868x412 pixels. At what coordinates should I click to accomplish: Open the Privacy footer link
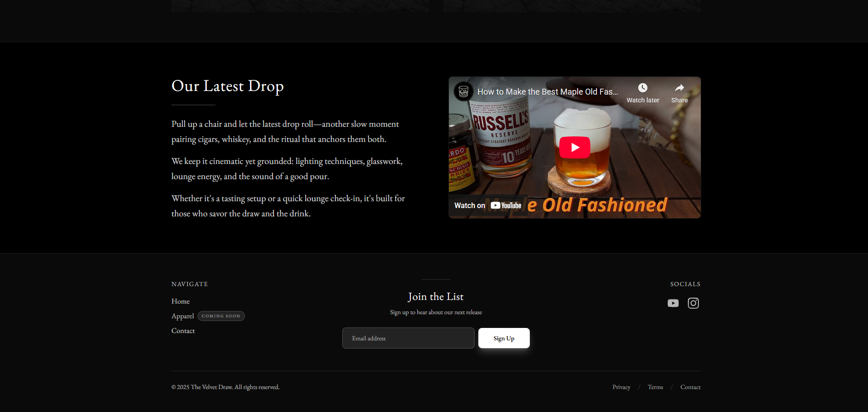(621, 387)
